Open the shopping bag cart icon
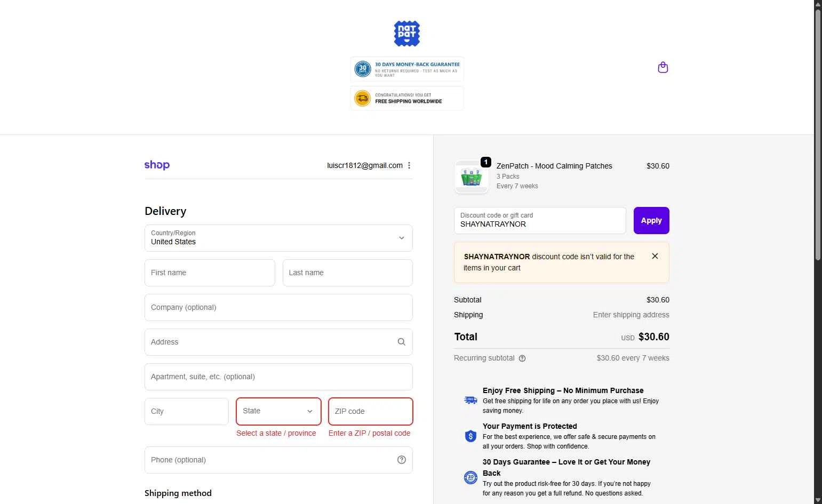 click(x=663, y=67)
